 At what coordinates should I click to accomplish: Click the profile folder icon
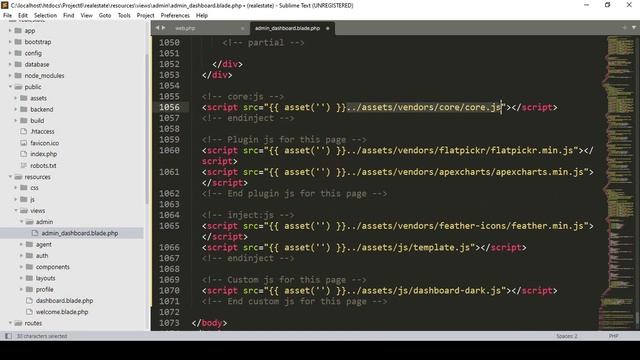pyautogui.click(x=29, y=289)
